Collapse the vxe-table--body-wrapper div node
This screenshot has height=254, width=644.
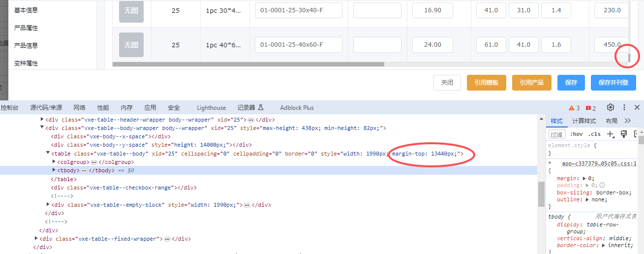(x=42, y=128)
